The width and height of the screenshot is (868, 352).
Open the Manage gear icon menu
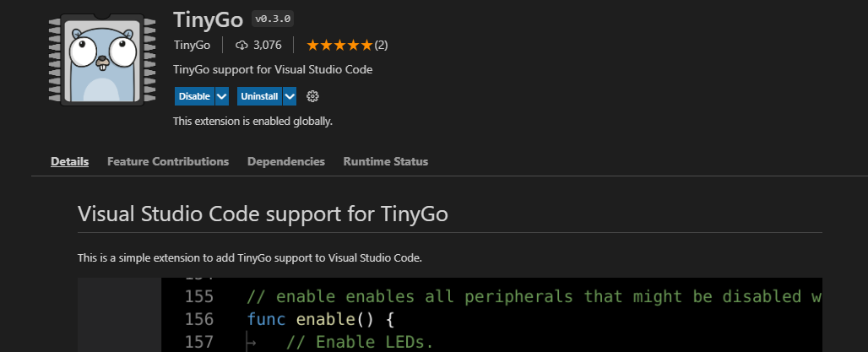[x=312, y=96]
